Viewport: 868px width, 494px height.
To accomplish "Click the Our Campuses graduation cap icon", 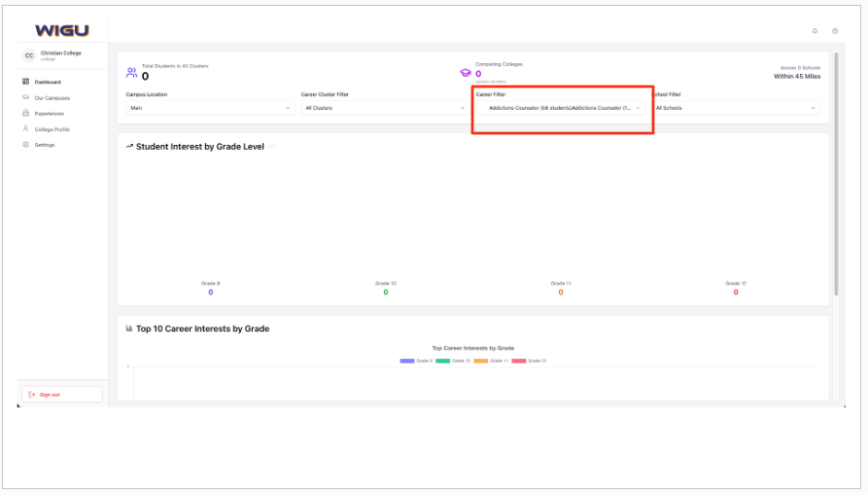I will tap(25, 97).
